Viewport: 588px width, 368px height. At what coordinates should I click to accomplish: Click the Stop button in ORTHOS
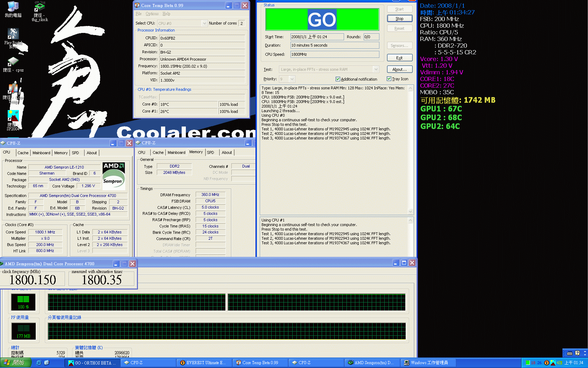click(x=400, y=19)
